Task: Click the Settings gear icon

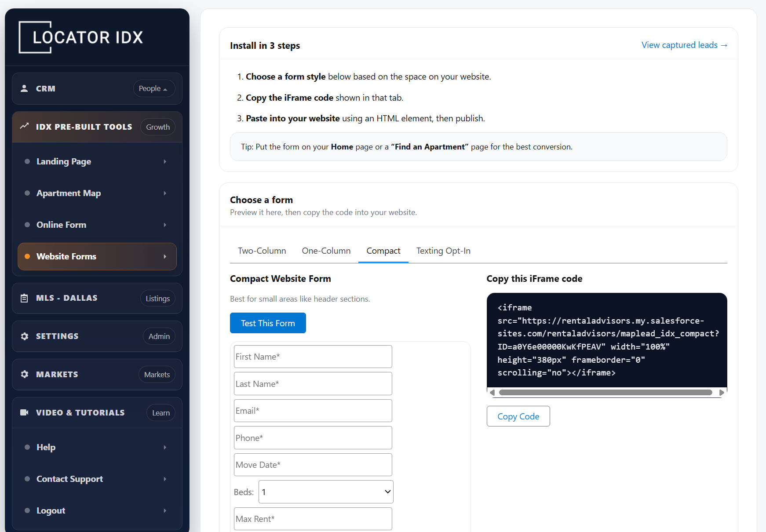Action: (25, 336)
